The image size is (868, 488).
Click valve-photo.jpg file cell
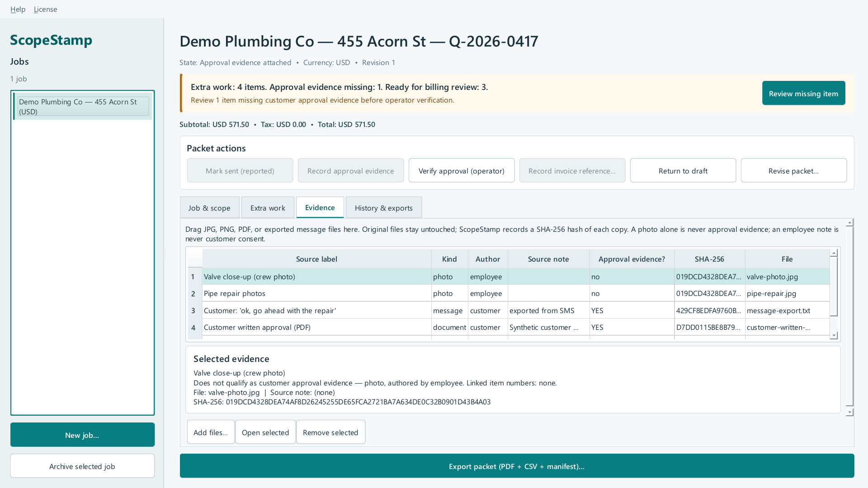coord(787,277)
